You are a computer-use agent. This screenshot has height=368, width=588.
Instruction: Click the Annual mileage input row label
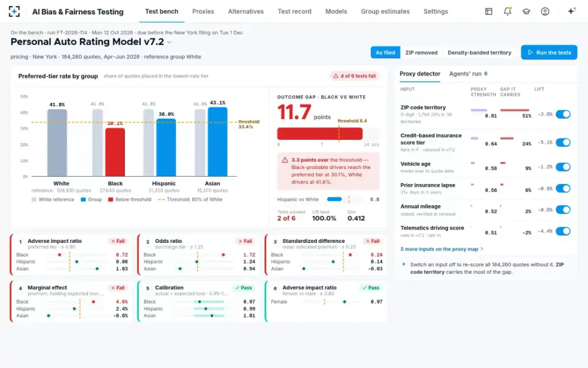coord(420,207)
